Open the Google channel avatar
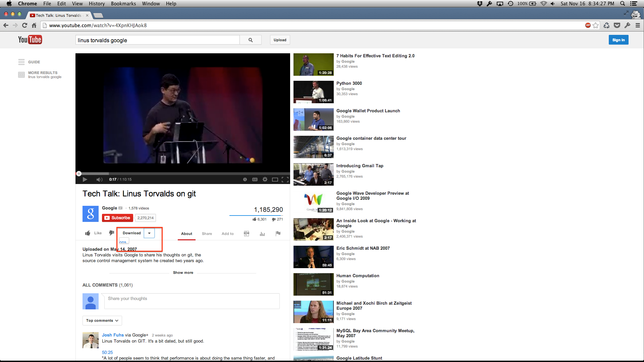The width and height of the screenshot is (644, 362). (x=91, y=214)
